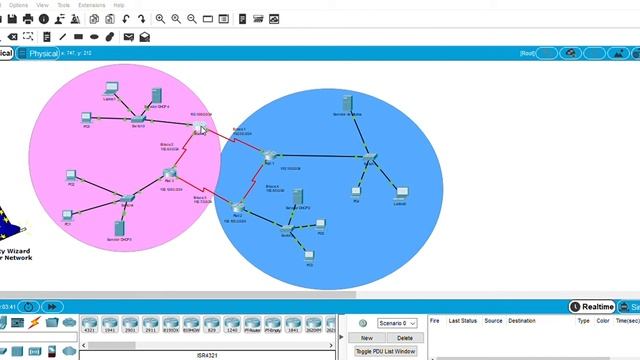Pick the 2911 router from device list
The width and height of the screenshot is (640, 360).
coord(151,324)
